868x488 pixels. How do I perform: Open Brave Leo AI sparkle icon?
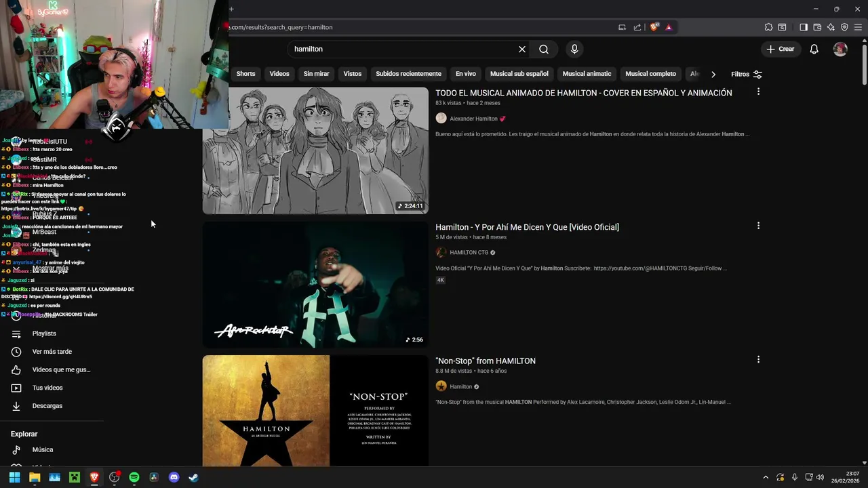pyautogui.click(x=831, y=27)
